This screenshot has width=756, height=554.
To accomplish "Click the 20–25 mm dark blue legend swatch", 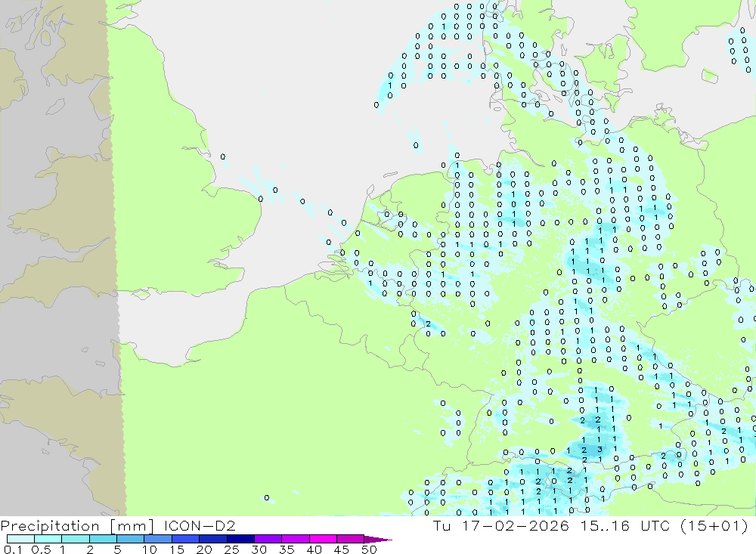I will tap(212, 539).
